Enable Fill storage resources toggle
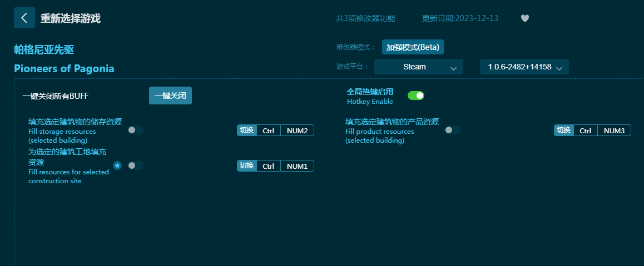The image size is (644, 266). coord(135,130)
